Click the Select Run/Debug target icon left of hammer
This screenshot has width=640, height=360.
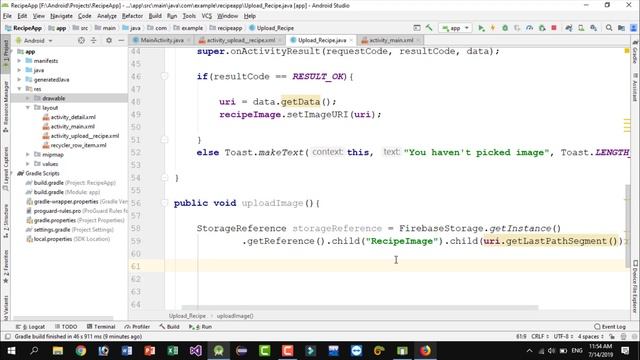417,28
